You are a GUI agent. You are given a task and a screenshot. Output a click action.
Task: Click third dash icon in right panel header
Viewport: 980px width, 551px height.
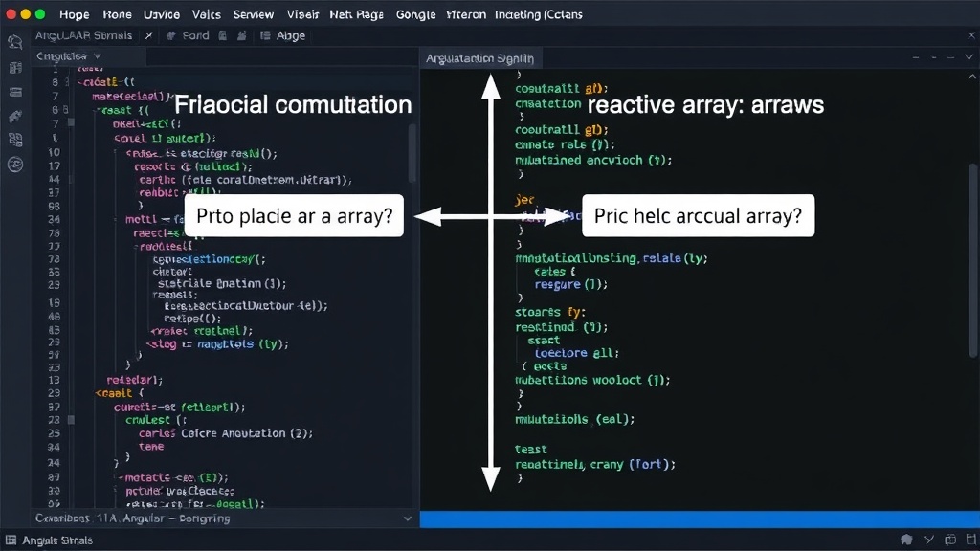click(950, 57)
